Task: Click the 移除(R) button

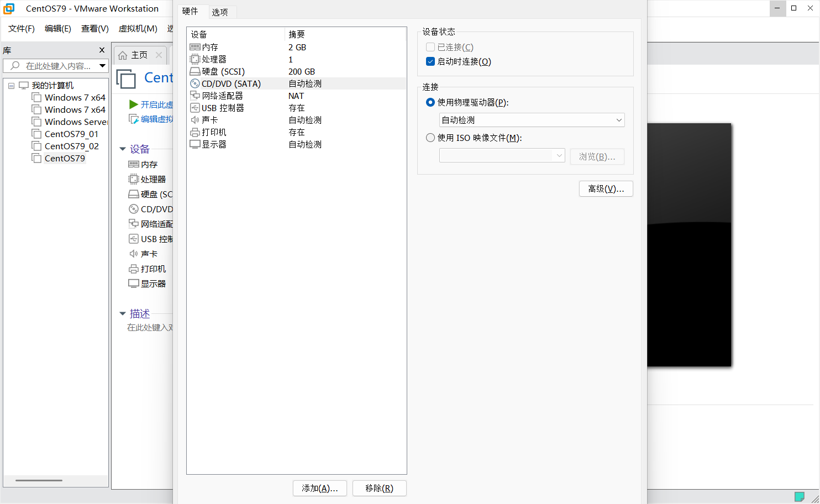Action: [380, 488]
